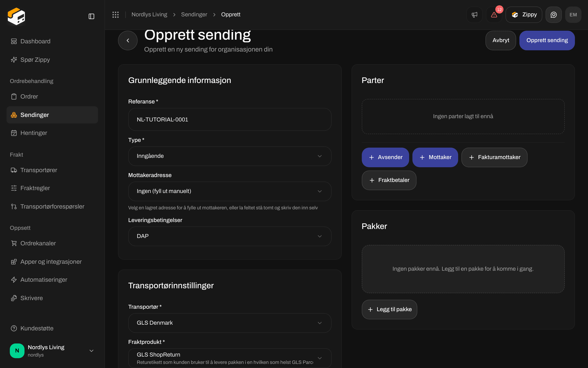Image resolution: width=588 pixels, height=368 pixels.
Task: Open Kundestøtte help link
Action: (x=52, y=328)
